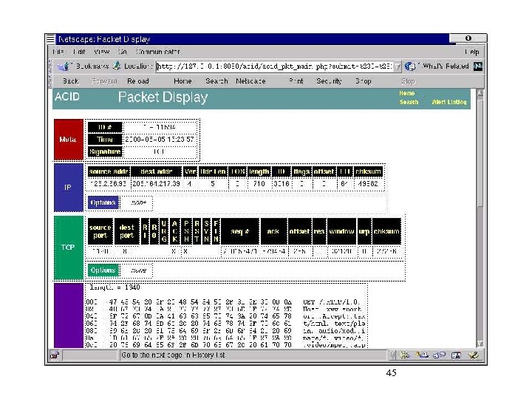
Task: Click the window menu icon in title bar
Action: tap(50, 38)
